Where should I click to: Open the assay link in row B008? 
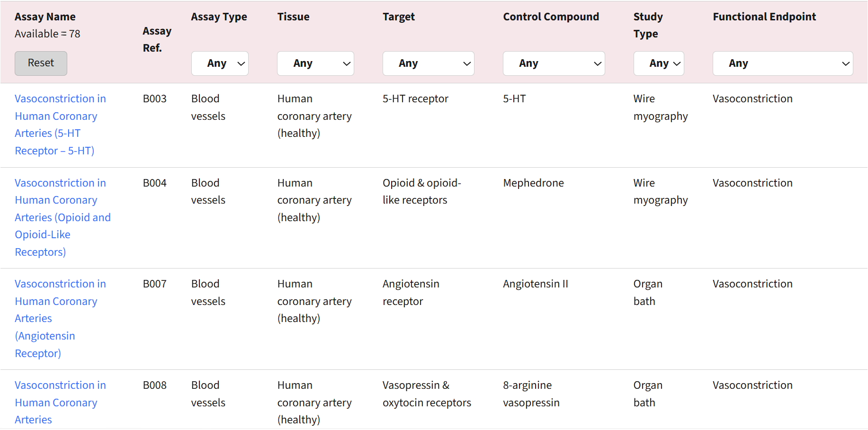click(60, 402)
